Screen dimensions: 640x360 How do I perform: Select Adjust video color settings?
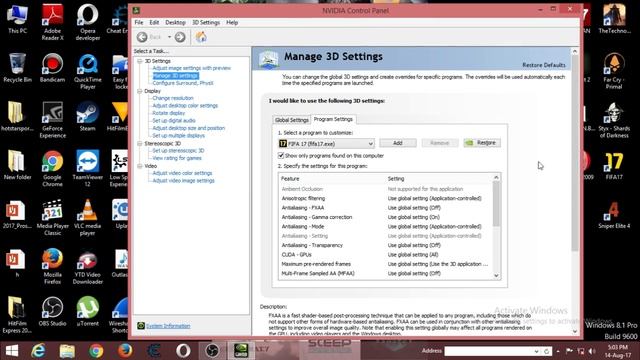click(182, 173)
